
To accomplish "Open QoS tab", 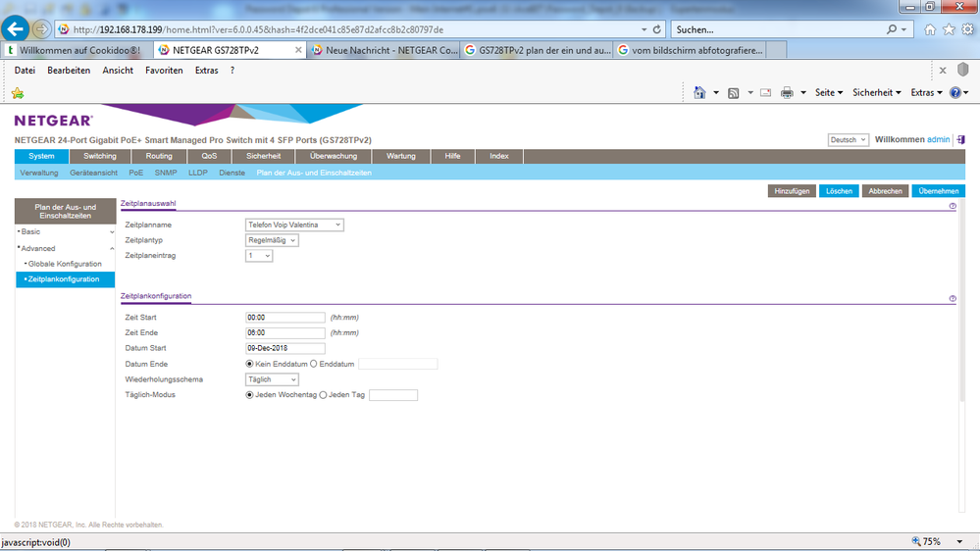I will [x=209, y=156].
